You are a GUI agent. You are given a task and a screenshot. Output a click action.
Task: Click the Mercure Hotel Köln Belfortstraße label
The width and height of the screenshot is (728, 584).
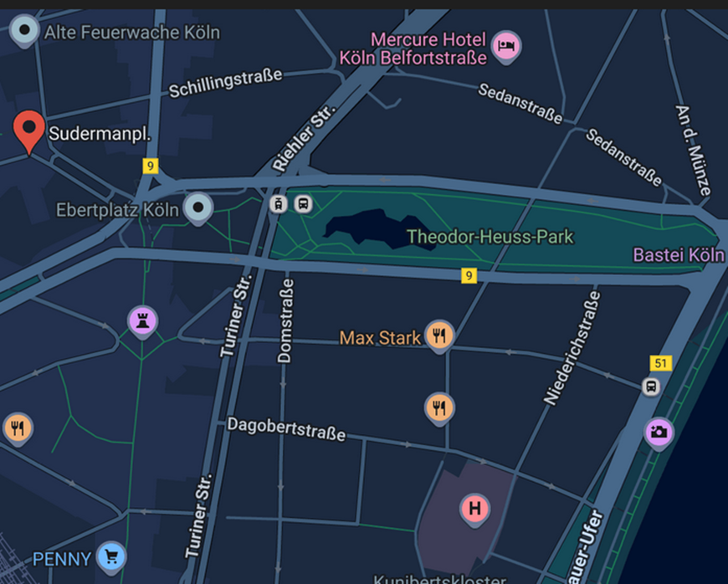(413, 49)
